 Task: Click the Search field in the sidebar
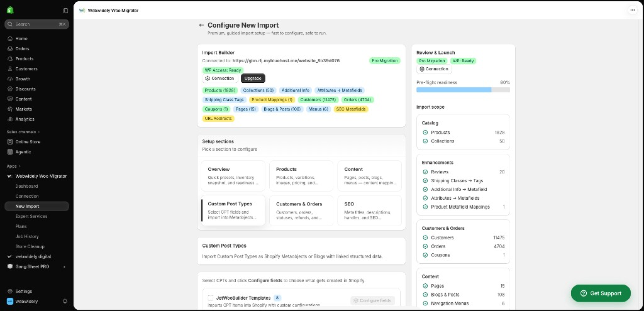[37, 24]
